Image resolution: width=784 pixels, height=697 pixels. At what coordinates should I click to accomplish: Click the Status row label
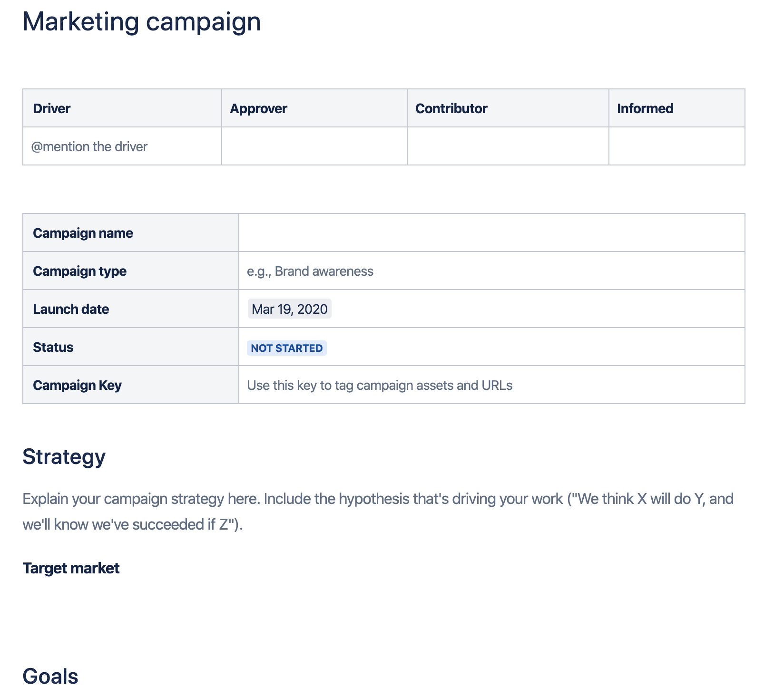[131, 347]
